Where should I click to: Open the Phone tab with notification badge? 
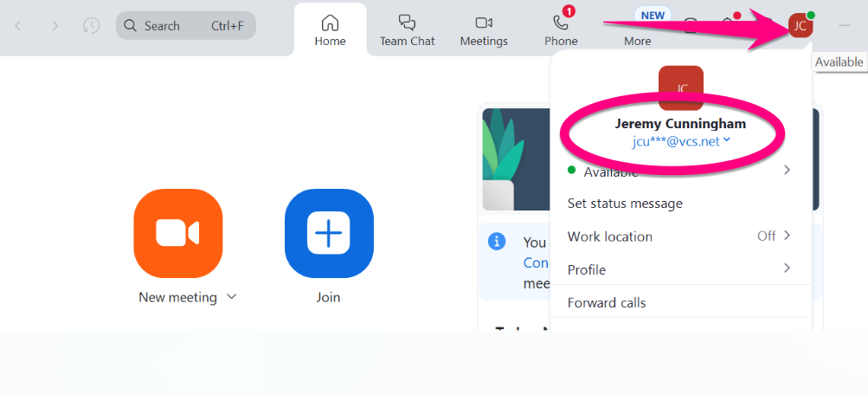coord(562,29)
